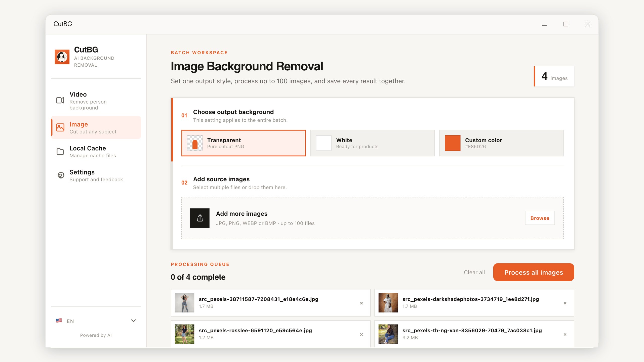Click the black upload arrow icon
The width and height of the screenshot is (644, 362).
(x=200, y=218)
